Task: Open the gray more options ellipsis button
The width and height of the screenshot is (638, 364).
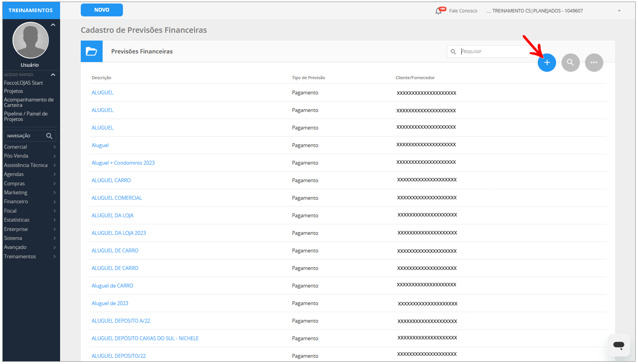Action: [x=594, y=62]
